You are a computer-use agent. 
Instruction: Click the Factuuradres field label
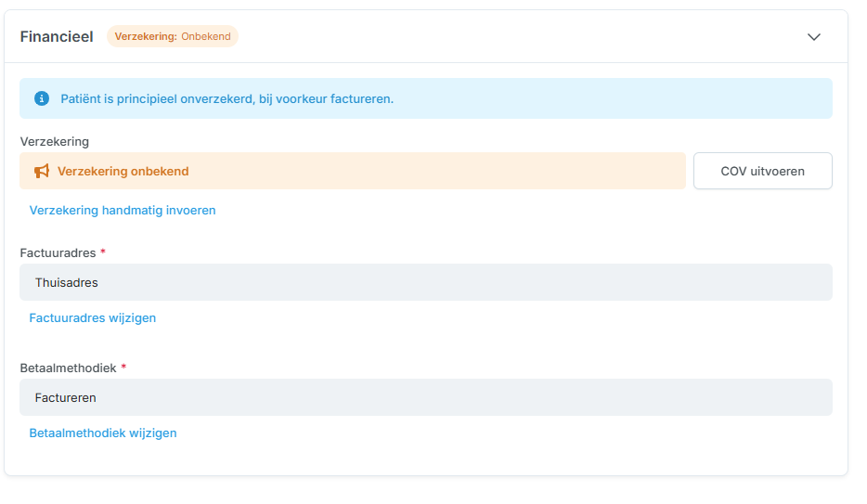58,253
